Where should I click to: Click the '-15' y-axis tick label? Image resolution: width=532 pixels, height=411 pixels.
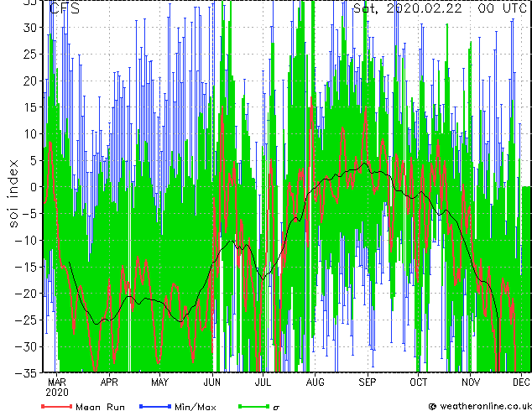[x=27, y=267]
